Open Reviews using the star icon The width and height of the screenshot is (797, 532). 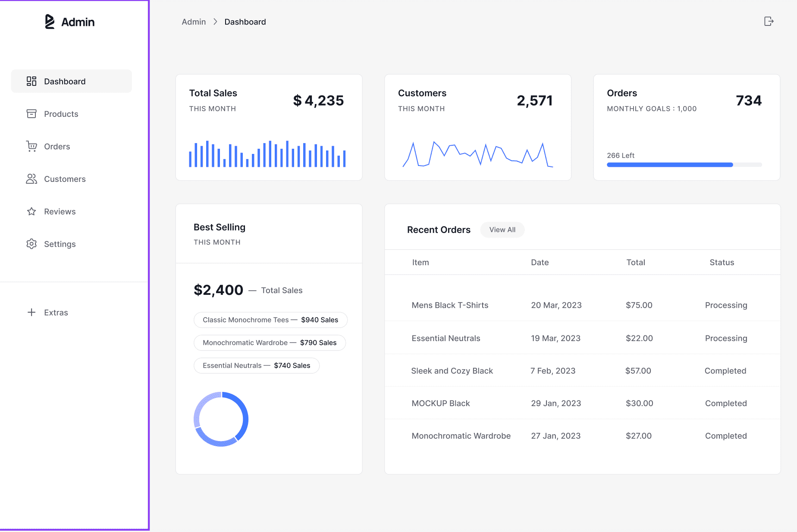coord(31,211)
